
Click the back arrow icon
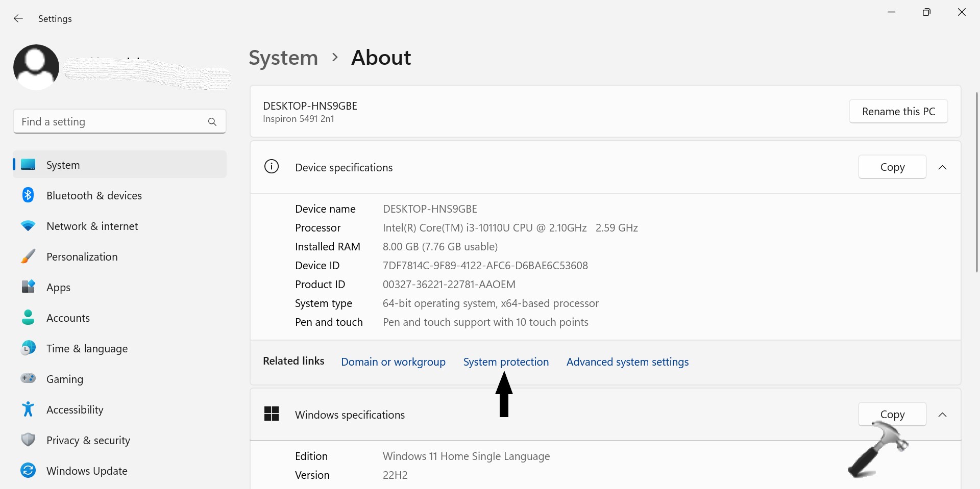pos(18,19)
